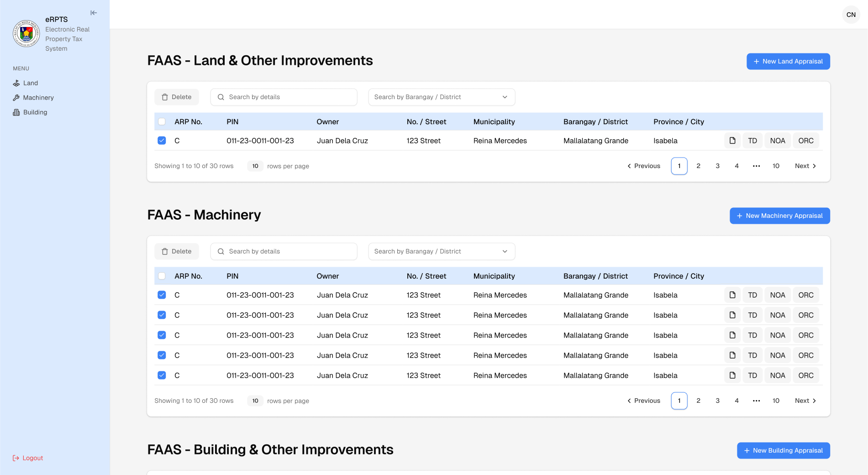Click the New Machinery Appraisal button

(x=779, y=216)
